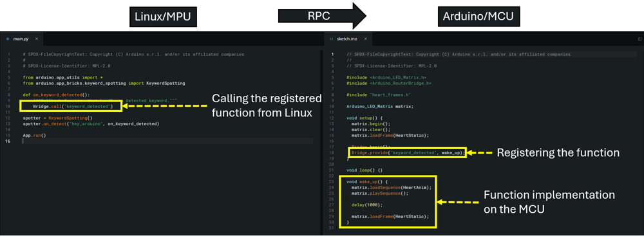This screenshot has width=644, height=243.
Task: Click the 'spotter = KeywordSpotting()' line
Action: tap(57, 118)
